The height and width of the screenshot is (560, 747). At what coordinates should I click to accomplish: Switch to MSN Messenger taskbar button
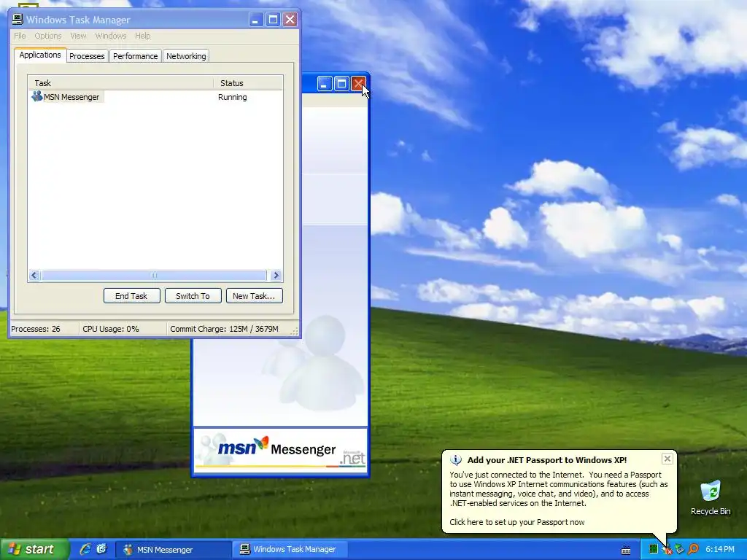click(x=174, y=550)
